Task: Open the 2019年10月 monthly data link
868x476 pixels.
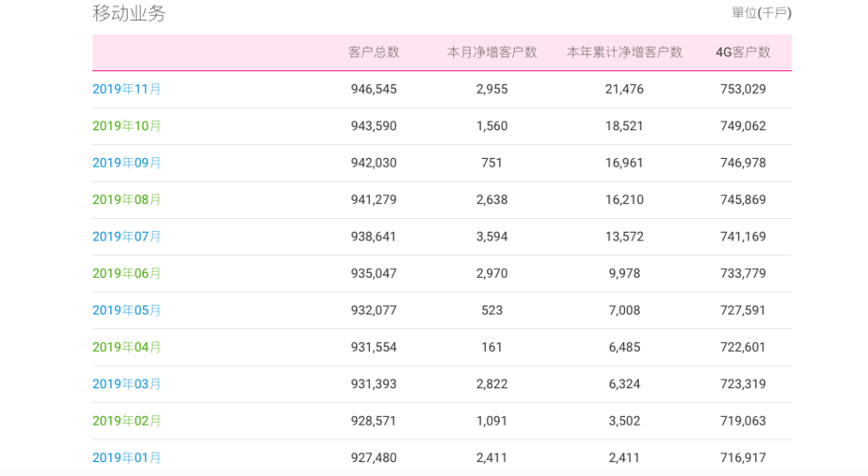Action: pyautogui.click(x=127, y=126)
